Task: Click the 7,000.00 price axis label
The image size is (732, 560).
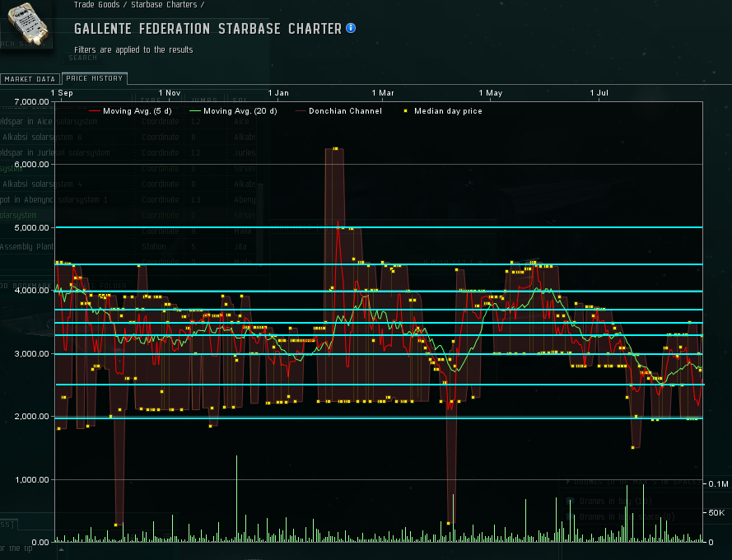Action: point(32,102)
